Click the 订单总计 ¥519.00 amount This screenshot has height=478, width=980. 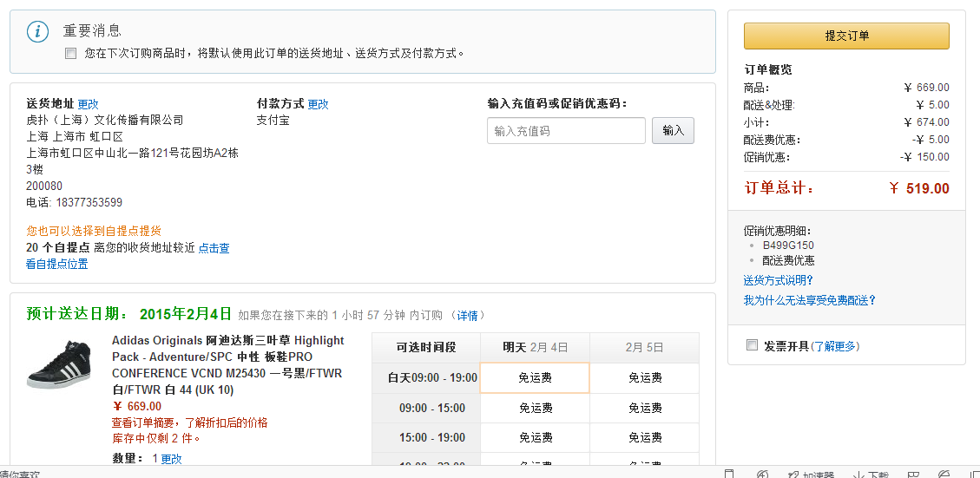[919, 188]
